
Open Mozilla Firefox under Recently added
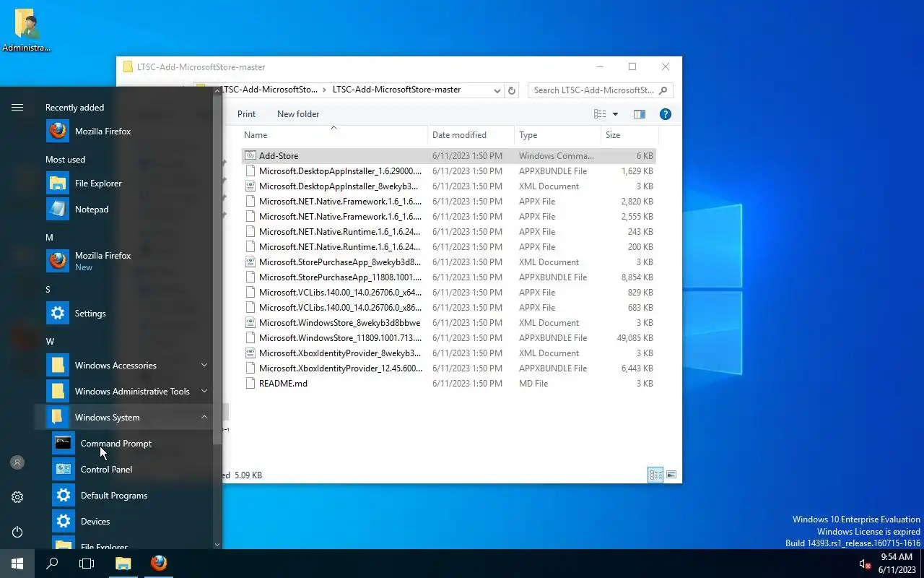coord(123,131)
